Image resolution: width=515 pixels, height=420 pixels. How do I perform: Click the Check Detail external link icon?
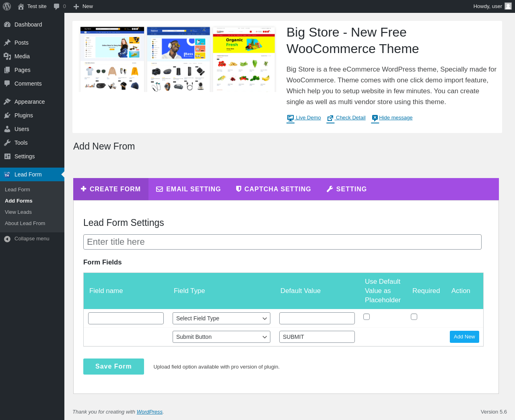click(330, 118)
